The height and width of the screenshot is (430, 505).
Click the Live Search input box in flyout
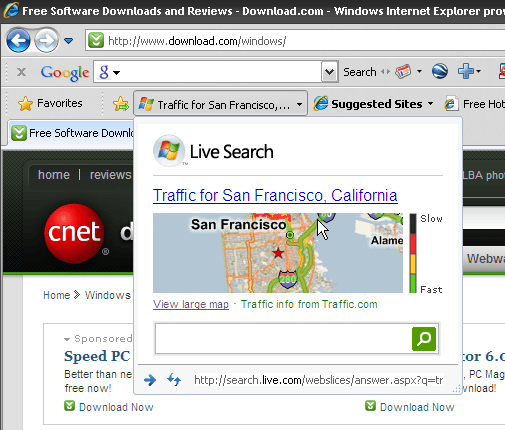283,339
